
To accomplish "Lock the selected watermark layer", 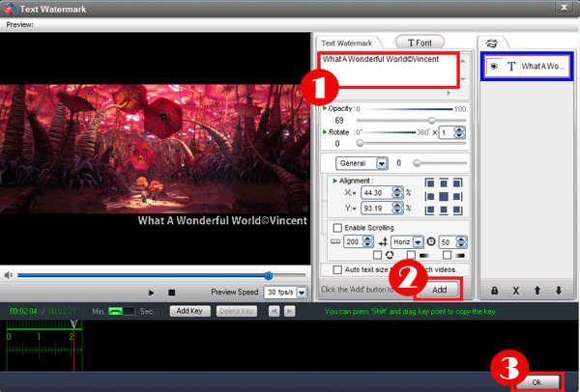I will pos(494,291).
